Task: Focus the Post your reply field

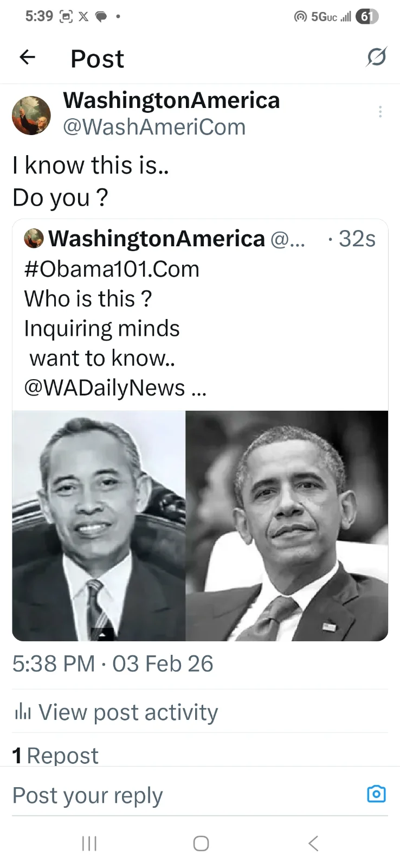Action: [184, 795]
